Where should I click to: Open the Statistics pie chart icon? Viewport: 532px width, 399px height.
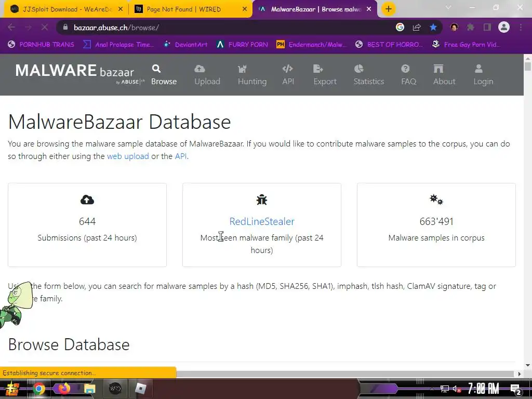[358, 69]
